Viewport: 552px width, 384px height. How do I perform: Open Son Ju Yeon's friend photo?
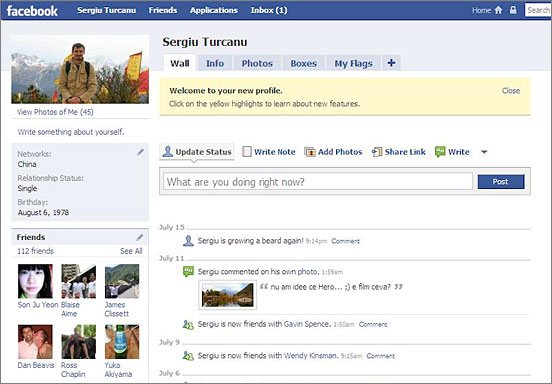tap(35, 281)
